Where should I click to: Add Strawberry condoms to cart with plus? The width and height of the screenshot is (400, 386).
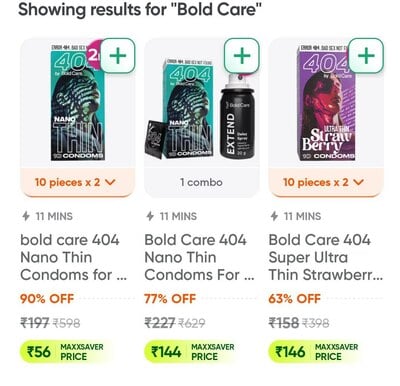(x=366, y=55)
